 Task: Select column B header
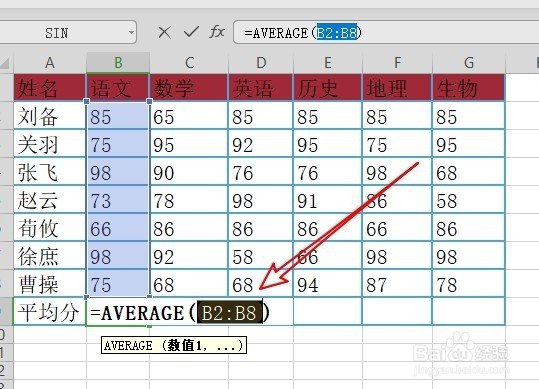[x=118, y=63]
